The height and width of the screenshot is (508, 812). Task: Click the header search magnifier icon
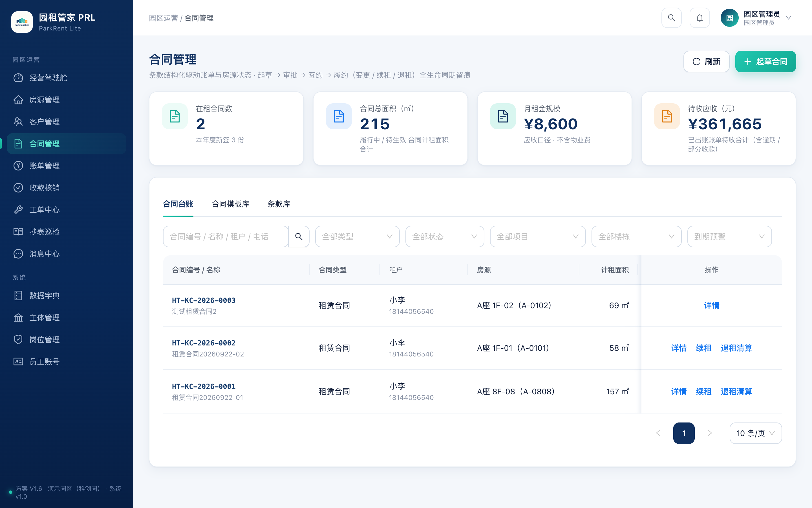671,18
